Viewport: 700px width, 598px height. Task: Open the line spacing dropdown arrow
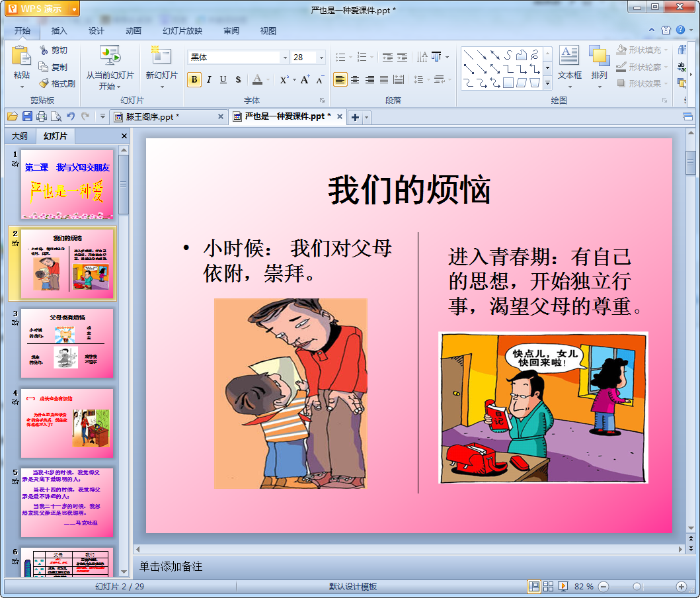point(428,81)
